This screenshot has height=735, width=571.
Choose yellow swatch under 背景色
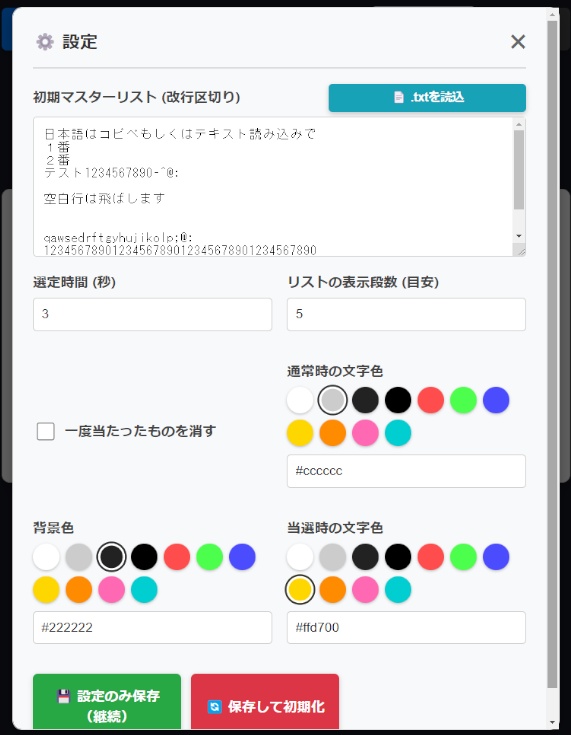click(46, 590)
